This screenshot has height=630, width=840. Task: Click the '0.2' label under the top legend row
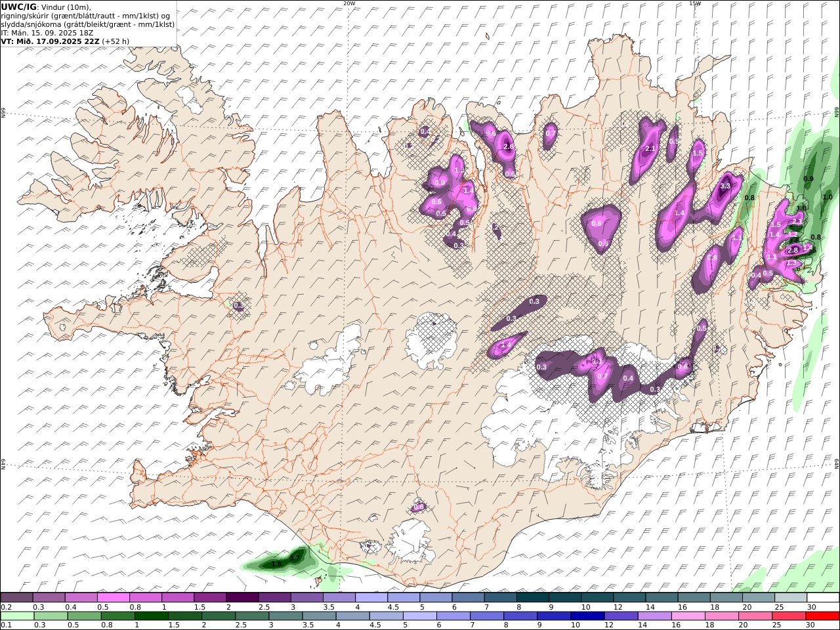[x=5, y=607]
